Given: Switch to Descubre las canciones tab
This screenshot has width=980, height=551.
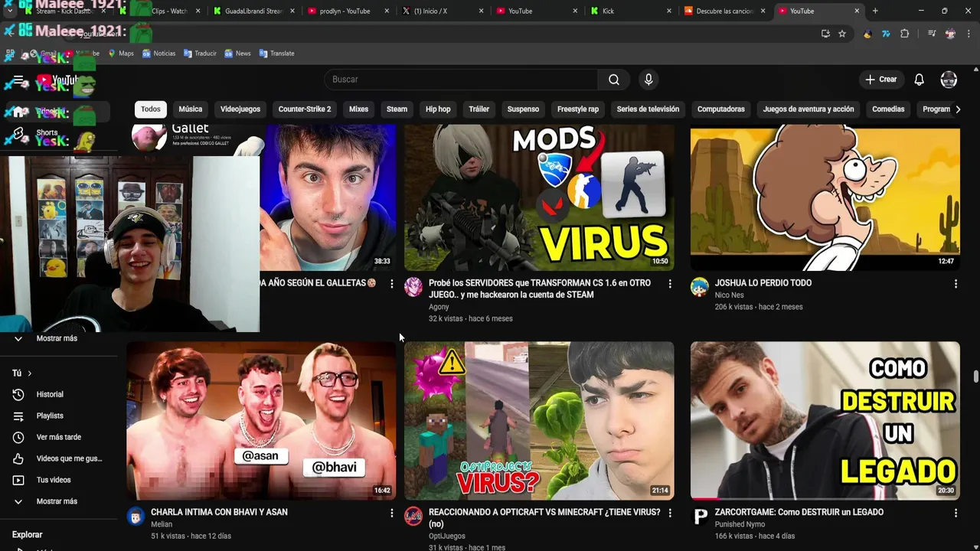Looking at the screenshot, I should tap(724, 11).
